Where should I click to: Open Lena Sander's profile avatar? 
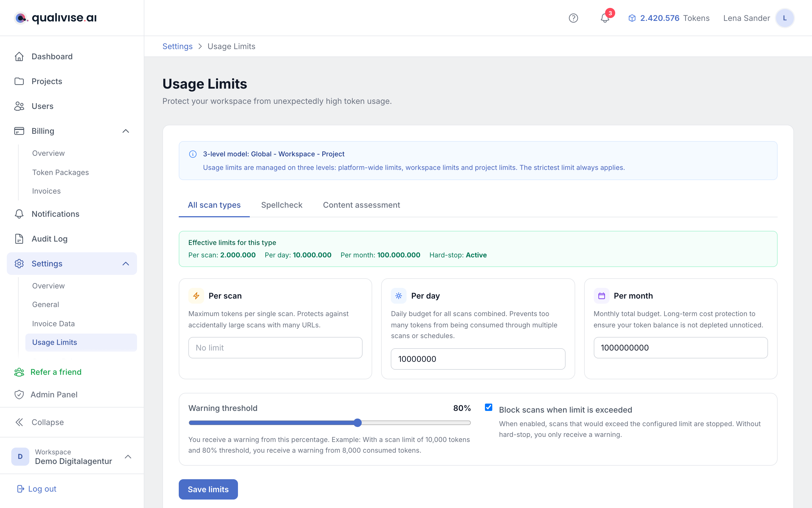[x=784, y=18]
